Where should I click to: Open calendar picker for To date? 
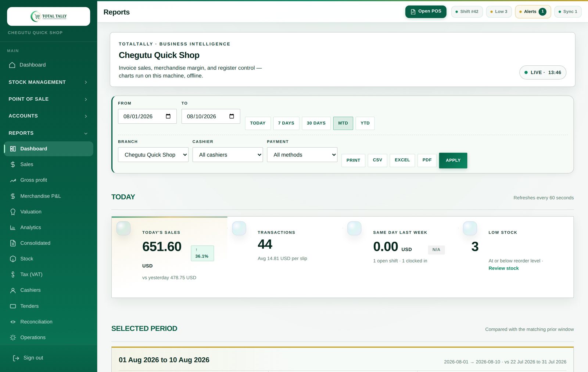point(232,116)
